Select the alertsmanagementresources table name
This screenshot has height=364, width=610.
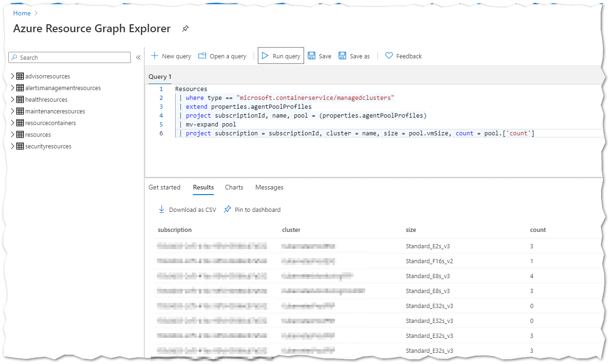pos(63,88)
